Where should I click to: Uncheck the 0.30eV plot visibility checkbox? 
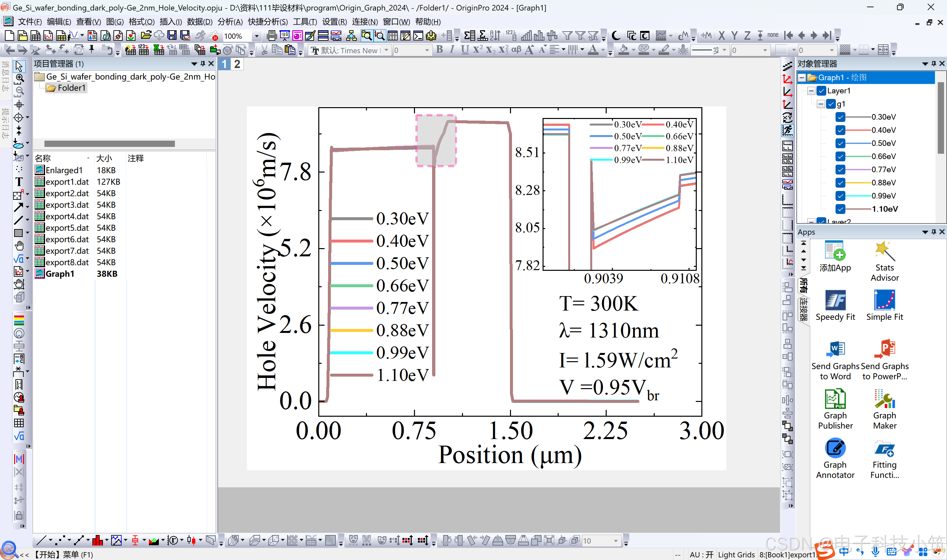(x=840, y=117)
